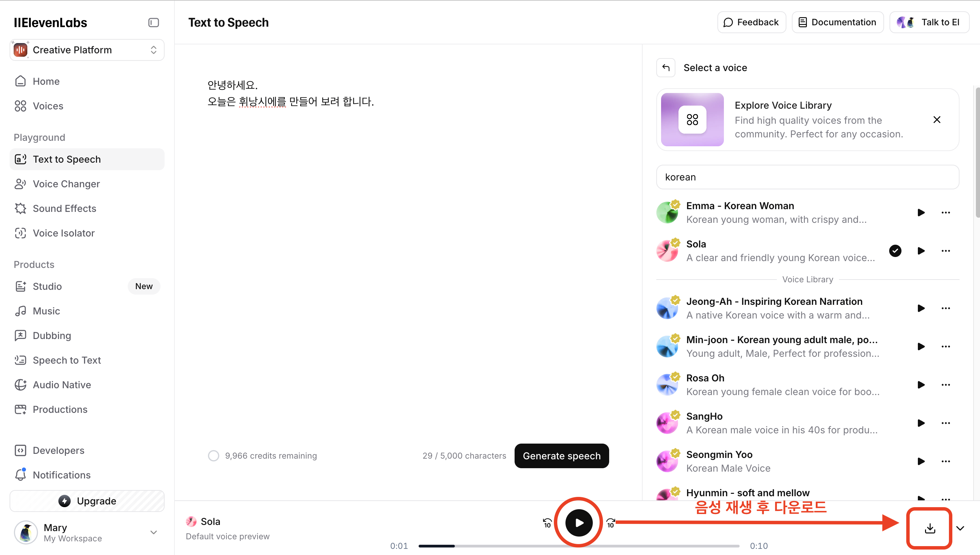Open the Sound Effects tool
Image resolution: width=980 pixels, height=555 pixels.
click(x=64, y=208)
